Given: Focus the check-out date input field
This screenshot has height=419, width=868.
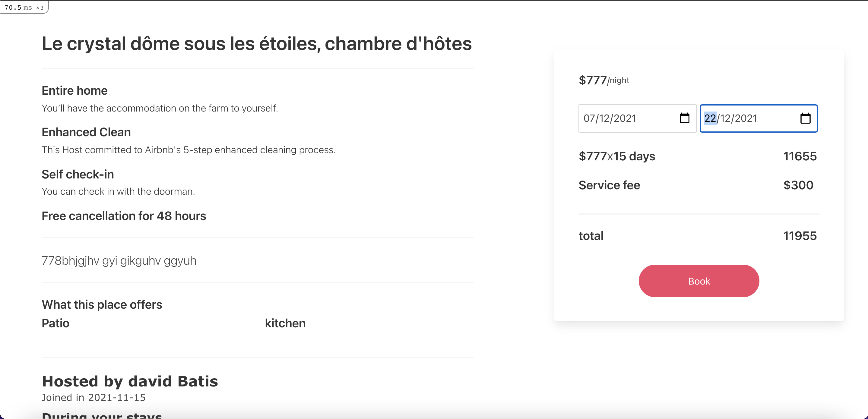Looking at the screenshot, I should (758, 118).
